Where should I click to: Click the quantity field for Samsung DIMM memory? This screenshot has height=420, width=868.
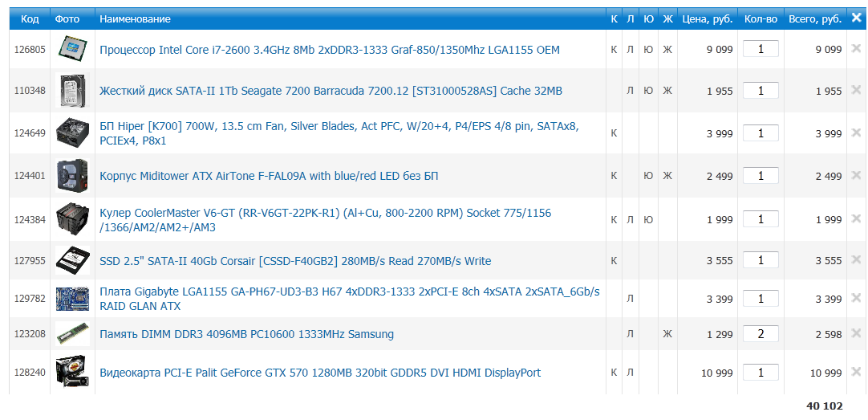pos(761,334)
